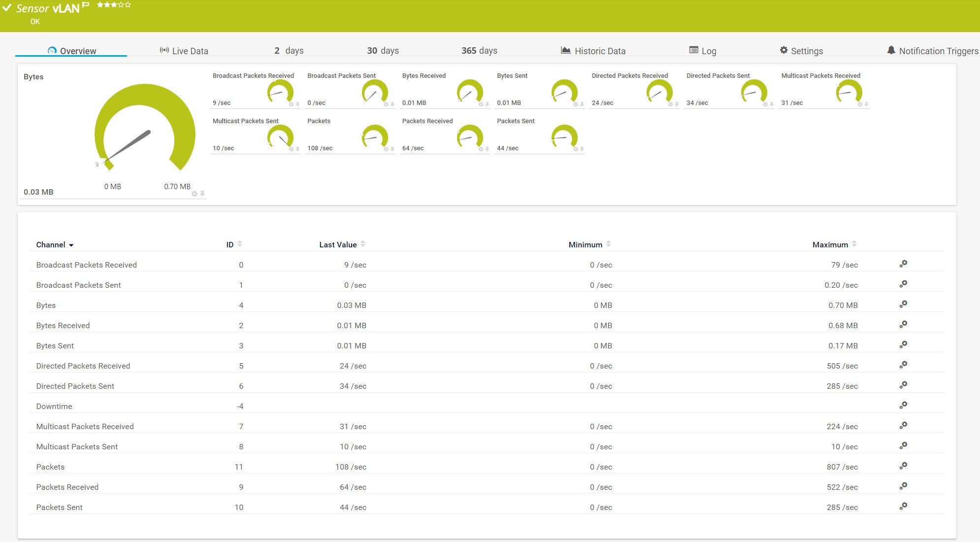980x542 pixels.
Task: Sort table by Channel column arrow
Action: pos(71,245)
